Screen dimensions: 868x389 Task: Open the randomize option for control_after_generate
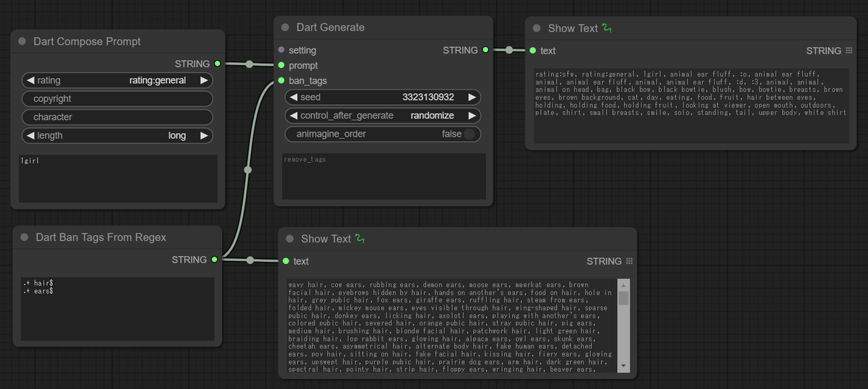pos(433,116)
